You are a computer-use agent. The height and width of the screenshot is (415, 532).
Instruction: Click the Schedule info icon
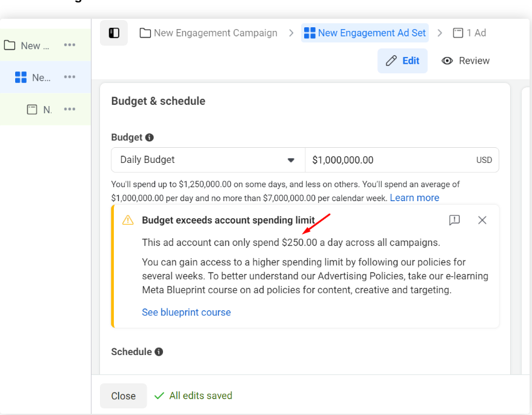tap(159, 352)
